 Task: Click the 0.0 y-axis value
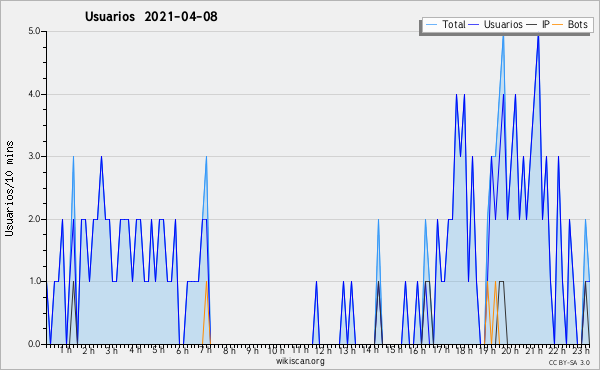coord(34,344)
